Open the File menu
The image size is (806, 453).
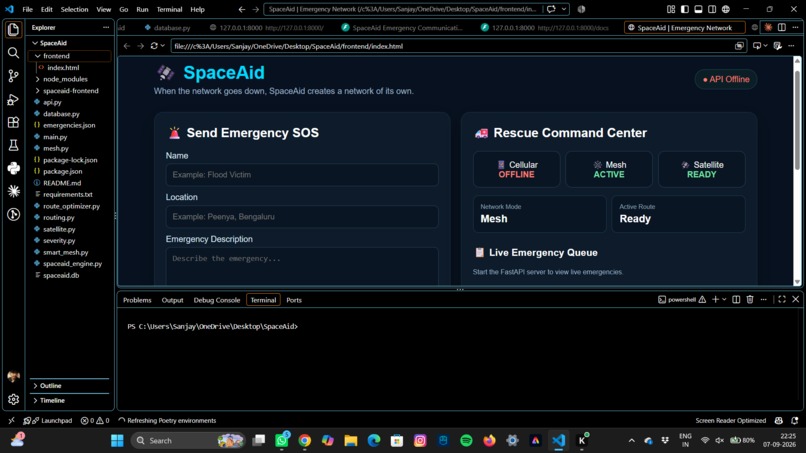tap(28, 9)
